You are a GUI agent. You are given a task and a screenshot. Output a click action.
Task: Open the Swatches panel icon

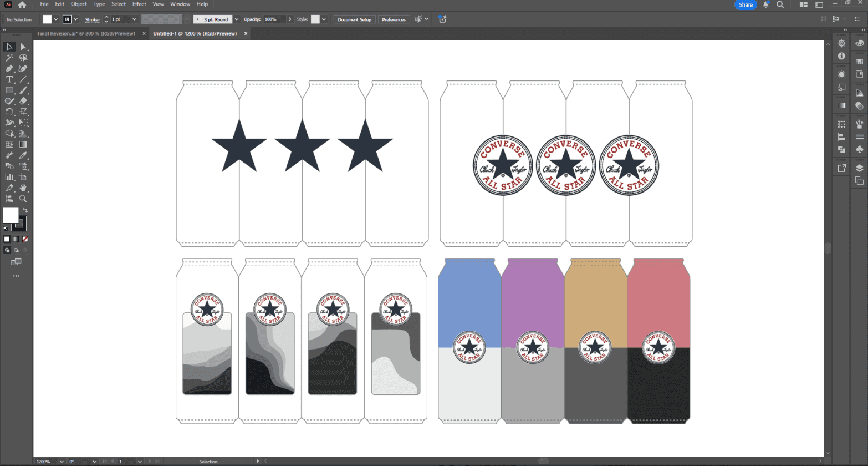click(x=860, y=62)
